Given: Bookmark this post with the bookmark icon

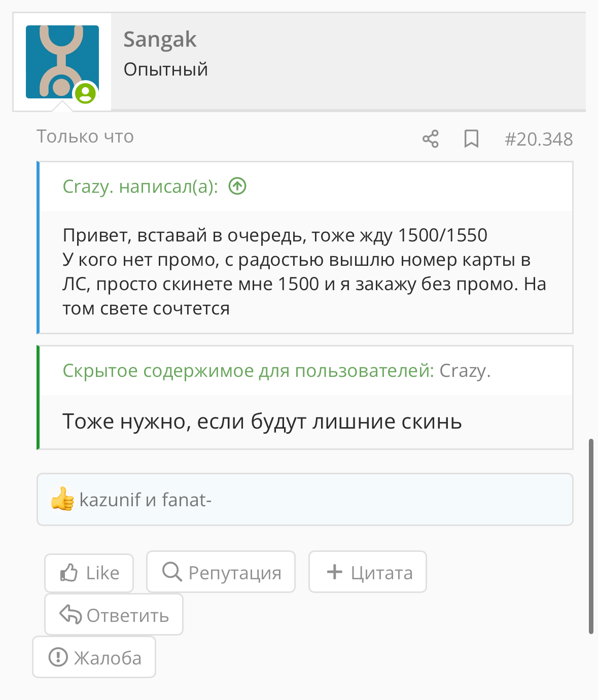Looking at the screenshot, I should (x=471, y=138).
